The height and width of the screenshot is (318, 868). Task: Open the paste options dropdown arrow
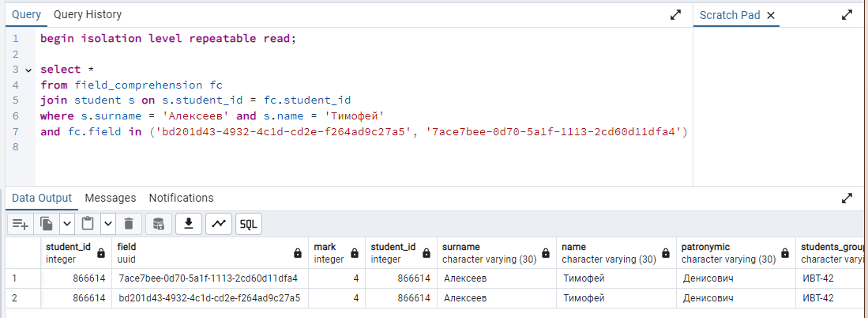[108, 224]
